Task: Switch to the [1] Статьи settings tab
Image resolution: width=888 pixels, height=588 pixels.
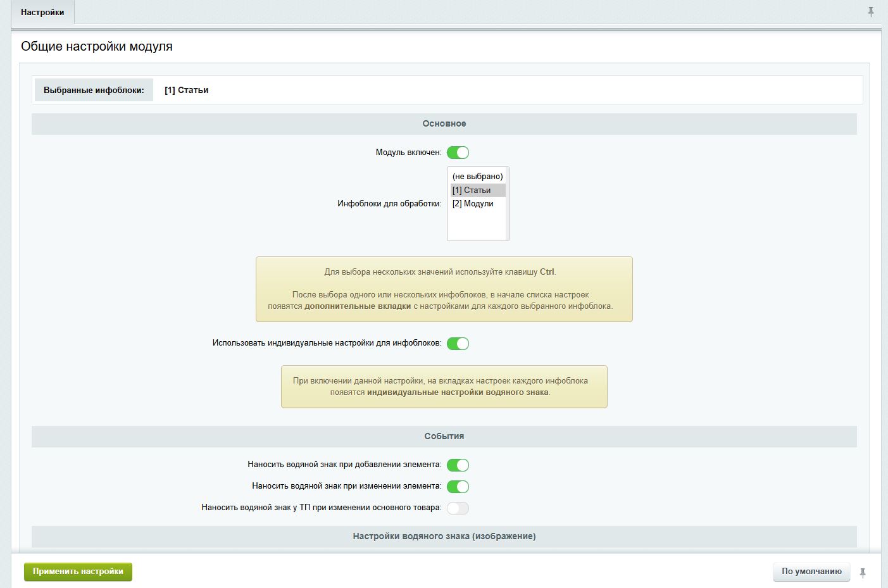Action: [x=187, y=90]
